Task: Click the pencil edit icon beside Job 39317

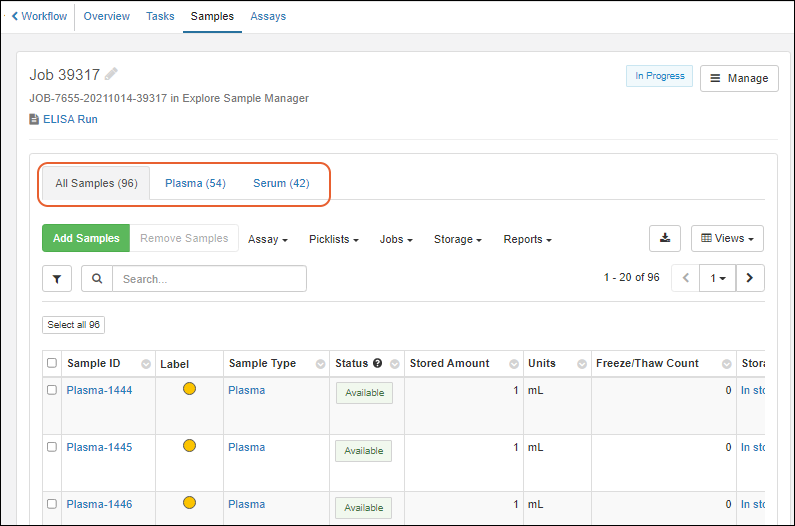Action: pyautogui.click(x=111, y=74)
